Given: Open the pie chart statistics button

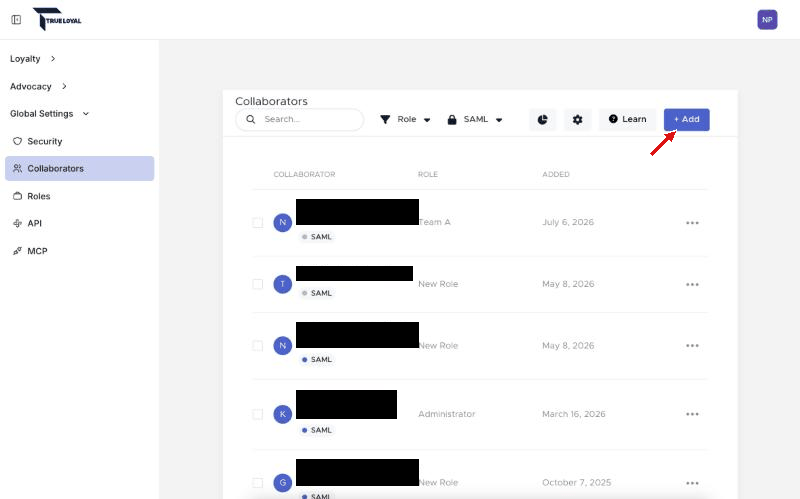Looking at the screenshot, I should click(x=542, y=119).
